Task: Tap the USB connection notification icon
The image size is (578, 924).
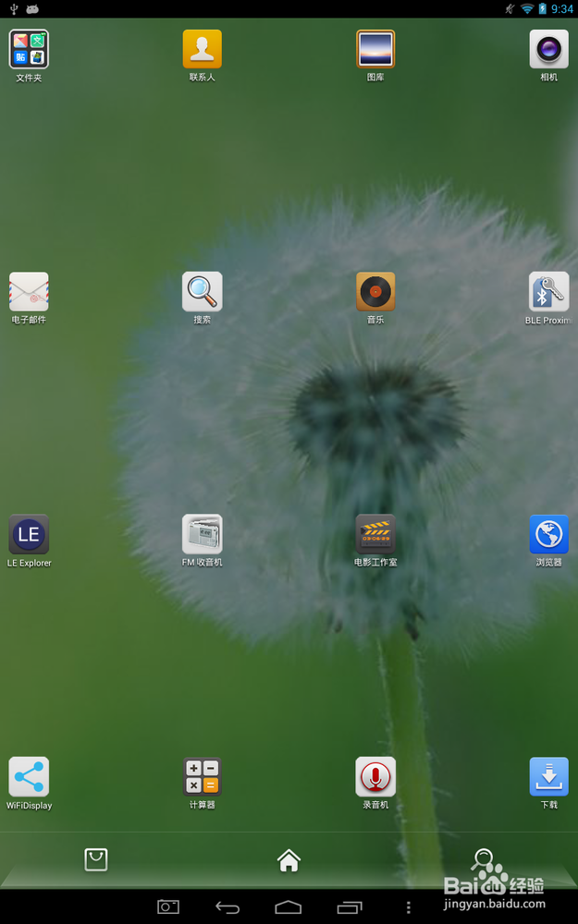Action: click(14, 9)
